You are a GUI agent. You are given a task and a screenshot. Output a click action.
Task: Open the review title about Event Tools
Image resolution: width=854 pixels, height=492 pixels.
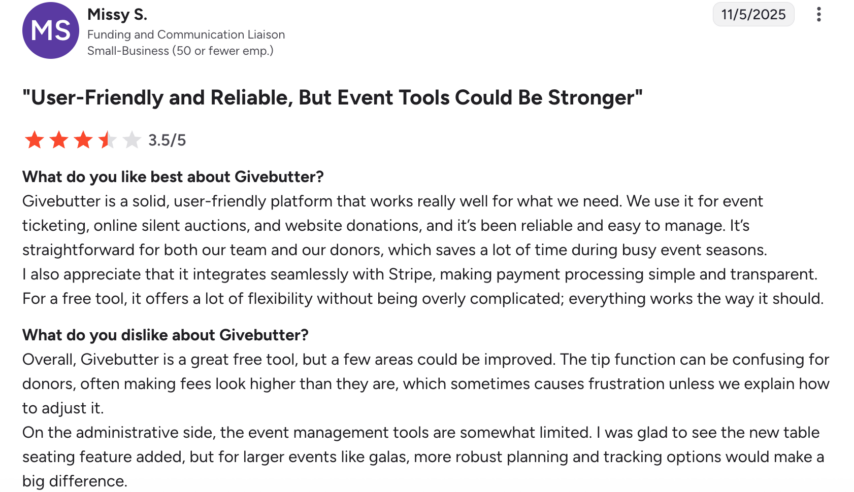pos(332,98)
